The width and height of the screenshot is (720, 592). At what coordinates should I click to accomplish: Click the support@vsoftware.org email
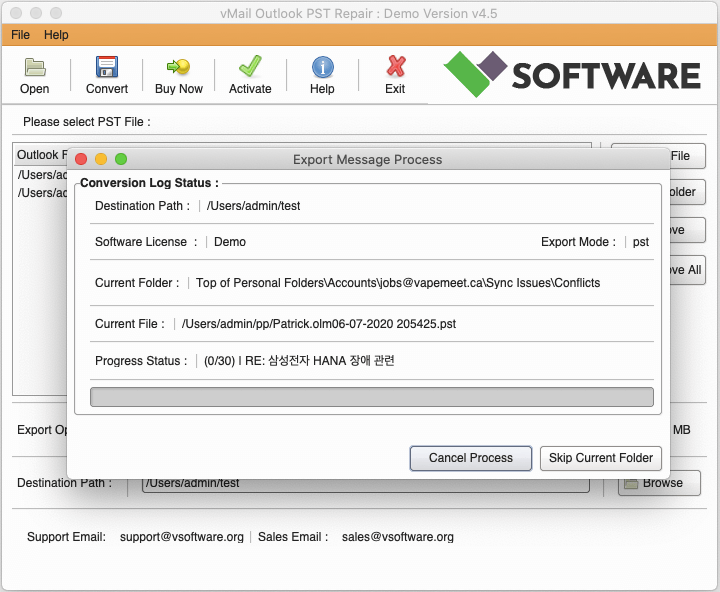pyautogui.click(x=181, y=537)
